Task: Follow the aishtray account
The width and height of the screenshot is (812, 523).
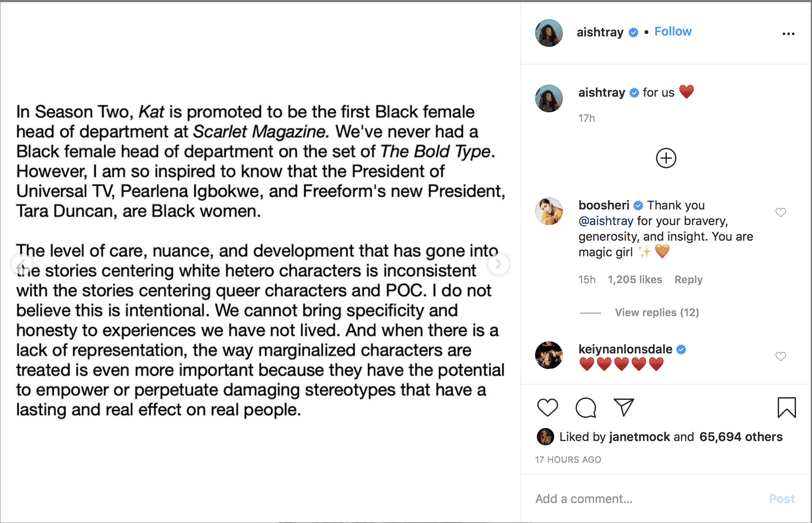Action: point(673,32)
